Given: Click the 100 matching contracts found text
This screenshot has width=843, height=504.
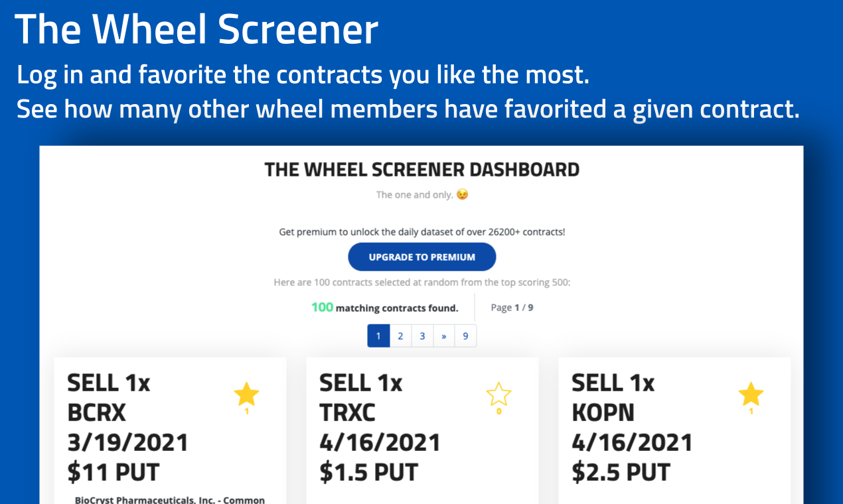Looking at the screenshot, I should click(385, 308).
